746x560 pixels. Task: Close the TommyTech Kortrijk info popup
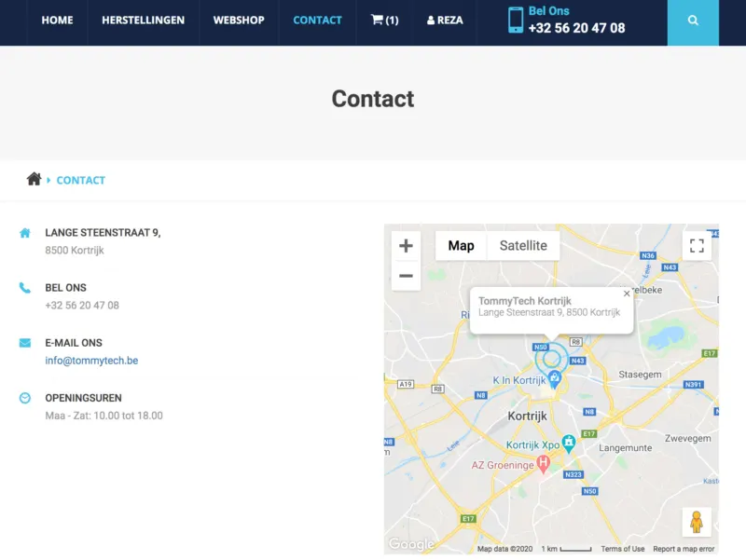point(627,294)
